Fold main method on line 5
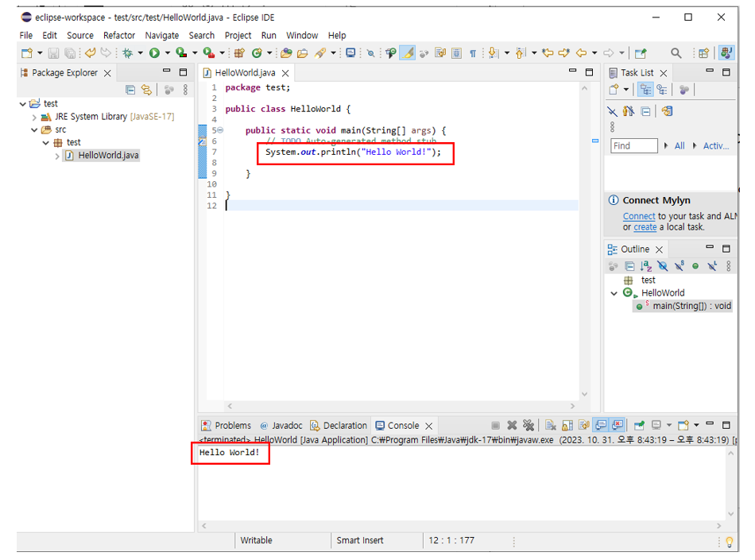The width and height of the screenshot is (755, 560). pyautogui.click(x=220, y=130)
